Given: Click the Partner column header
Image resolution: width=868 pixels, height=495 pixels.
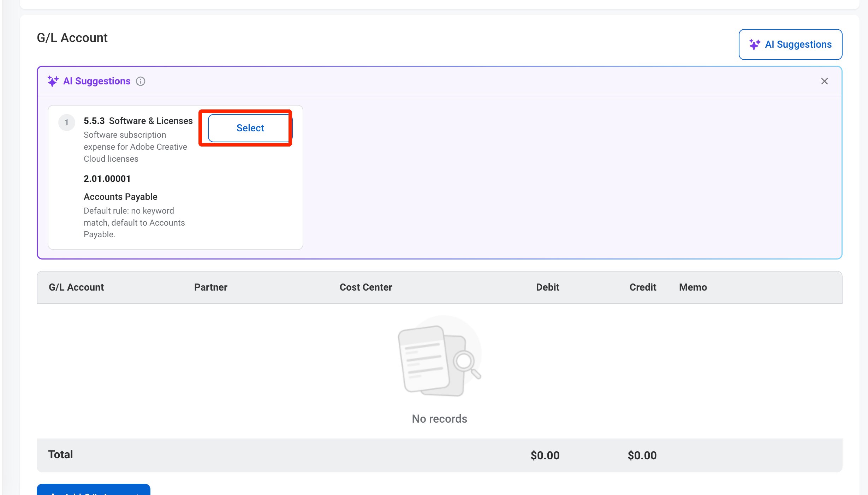Looking at the screenshot, I should point(210,287).
